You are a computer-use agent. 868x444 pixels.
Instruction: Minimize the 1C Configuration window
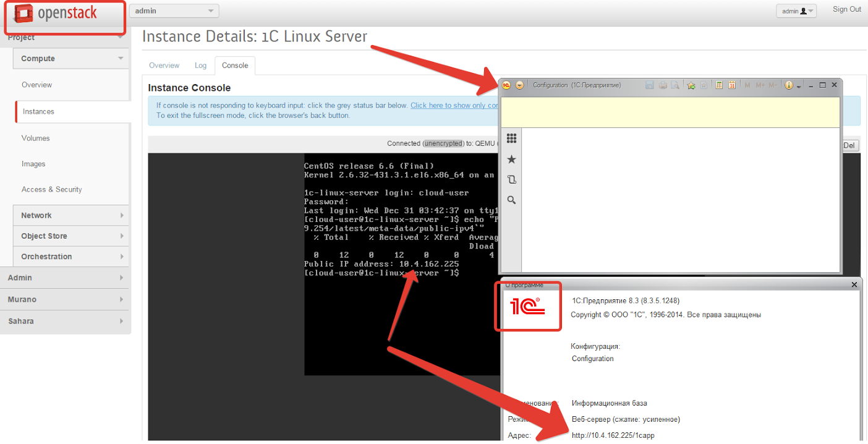(x=811, y=85)
